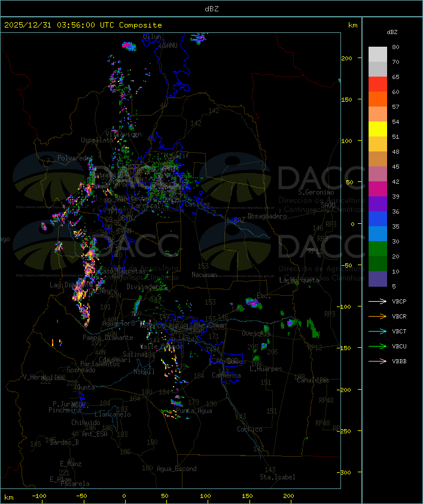Image resolution: width=423 pixels, height=504 pixels.
Task: Click the white VBCP arrow icon
Action: coord(378,301)
